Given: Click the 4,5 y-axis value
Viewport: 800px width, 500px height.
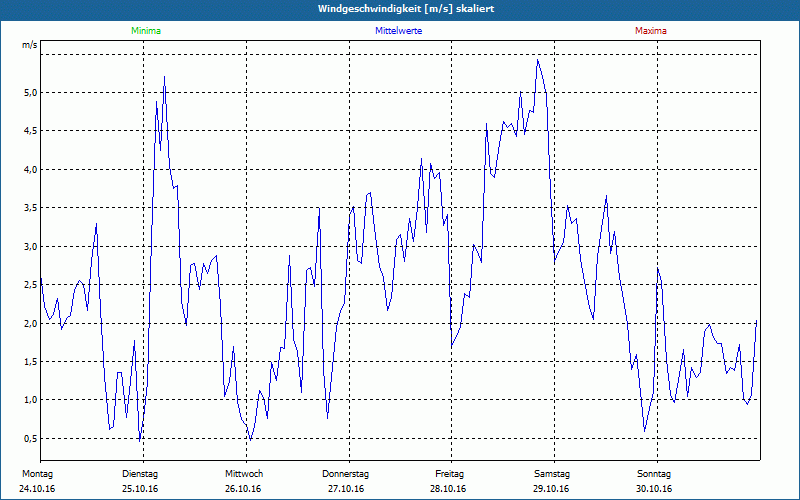Looking at the screenshot, I should [x=31, y=131].
